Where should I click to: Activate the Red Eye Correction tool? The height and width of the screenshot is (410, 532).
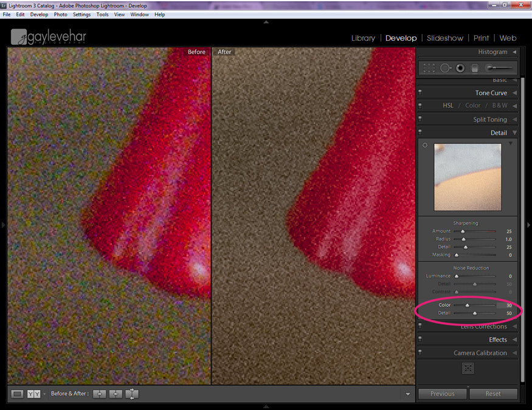pos(460,68)
